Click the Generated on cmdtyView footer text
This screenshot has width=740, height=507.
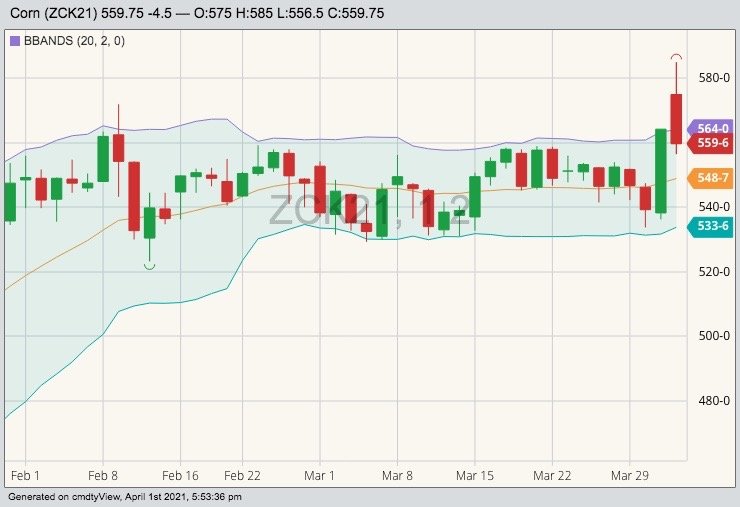click(125, 497)
